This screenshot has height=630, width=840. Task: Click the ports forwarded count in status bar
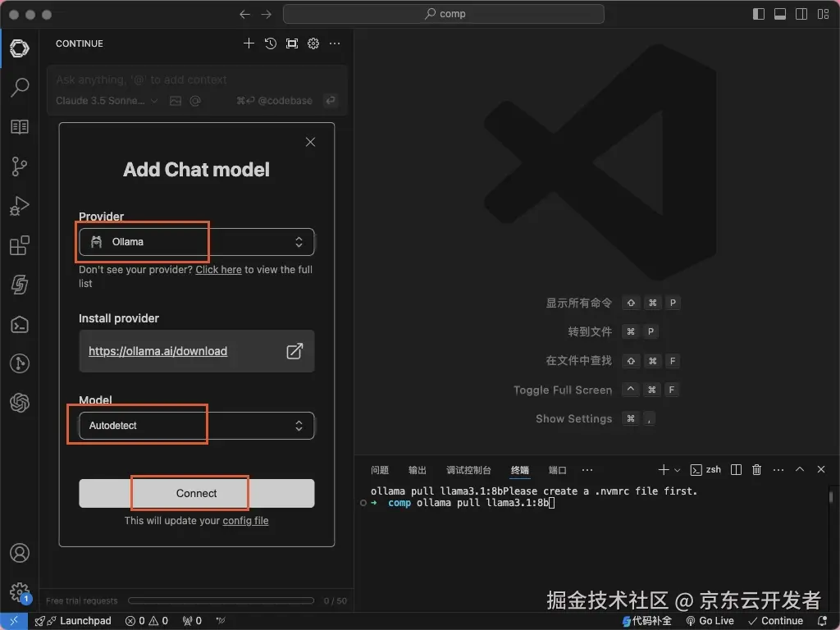click(192, 622)
